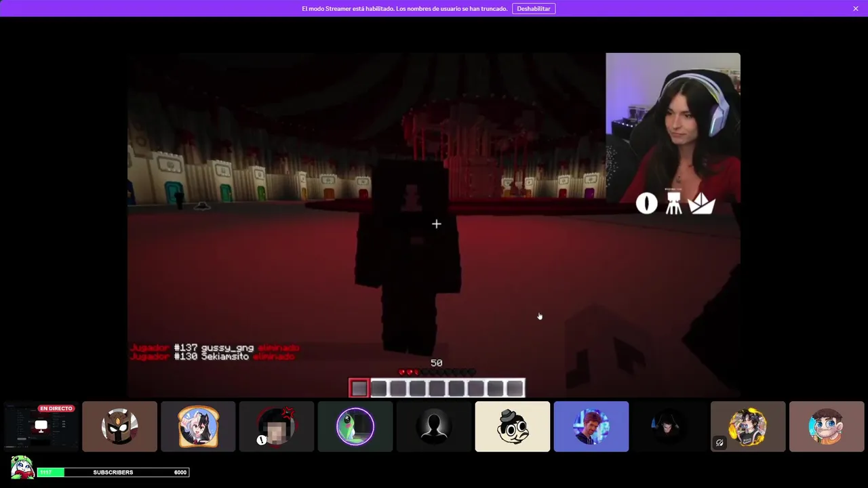The width and height of the screenshot is (868, 488).
Task: Click the paper boat logo icon on webcam
Action: [x=702, y=203]
